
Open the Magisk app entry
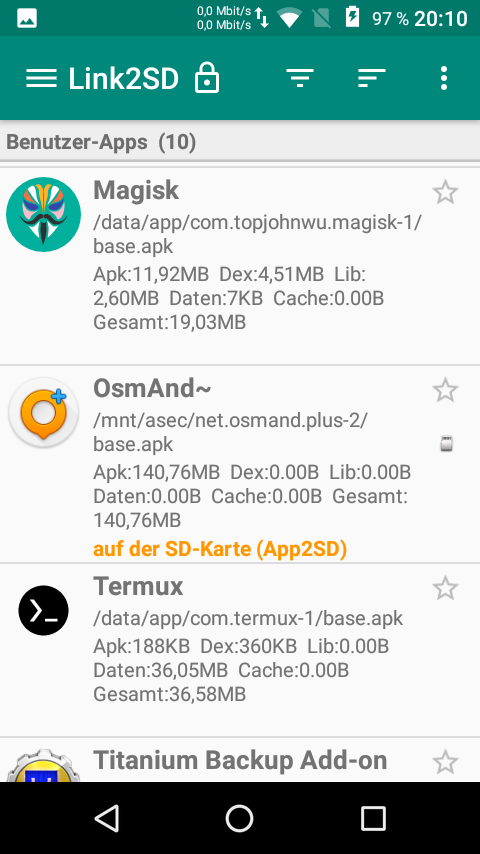pyautogui.click(x=240, y=266)
